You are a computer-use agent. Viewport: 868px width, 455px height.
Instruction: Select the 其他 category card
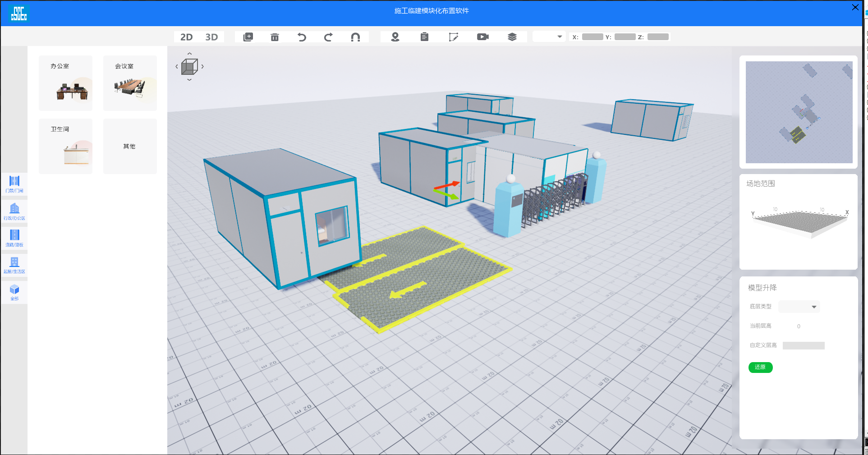[x=130, y=146]
